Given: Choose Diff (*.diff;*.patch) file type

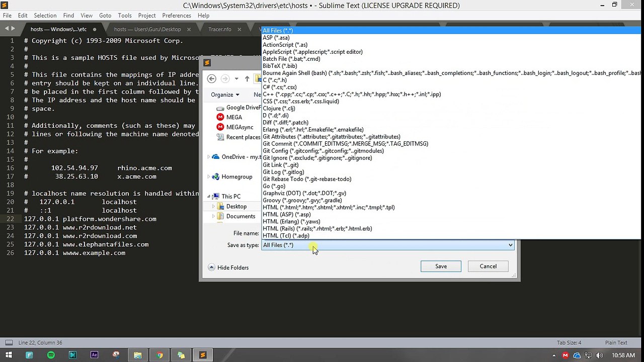Looking at the screenshot, I should coord(451,122).
